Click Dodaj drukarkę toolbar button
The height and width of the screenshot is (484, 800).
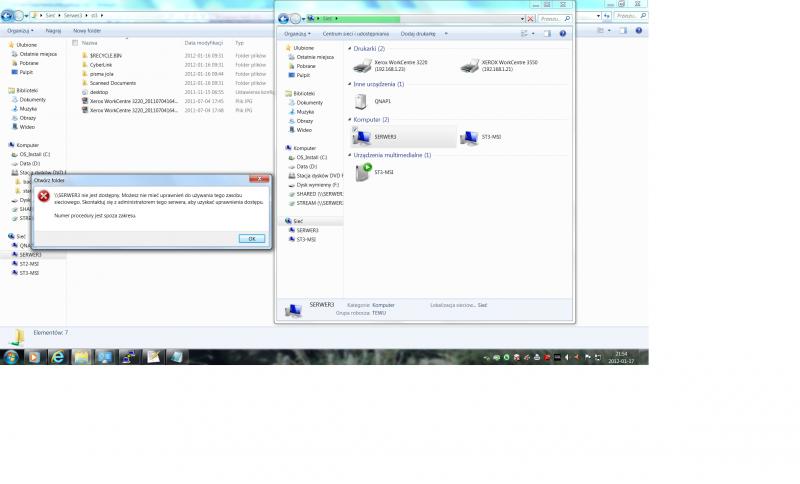417,33
